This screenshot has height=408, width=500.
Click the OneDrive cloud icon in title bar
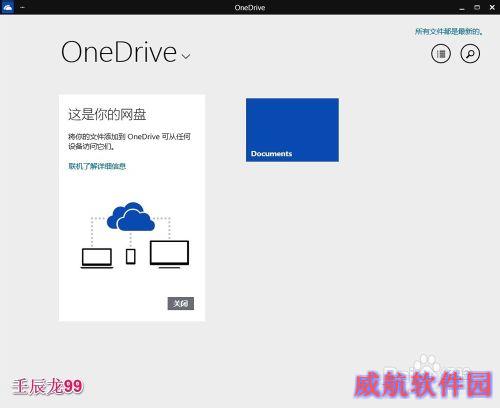(x=8, y=7)
